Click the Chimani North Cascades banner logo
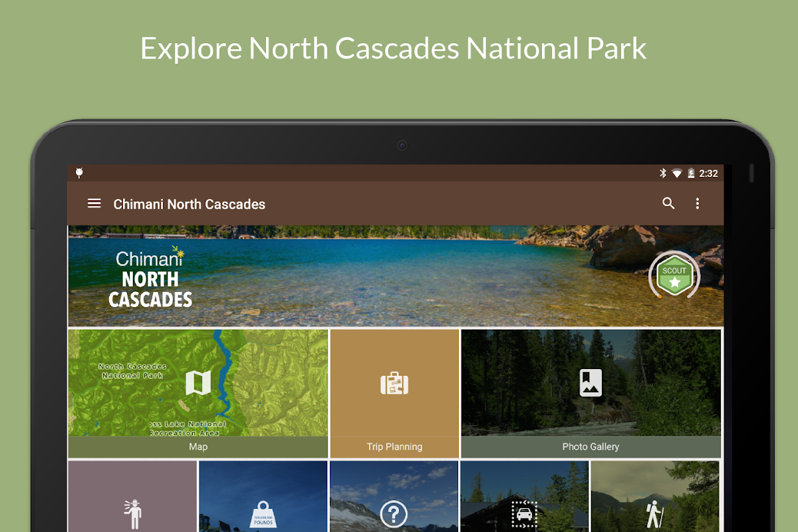This screenshot has width=798, height=532. point(150,279)
